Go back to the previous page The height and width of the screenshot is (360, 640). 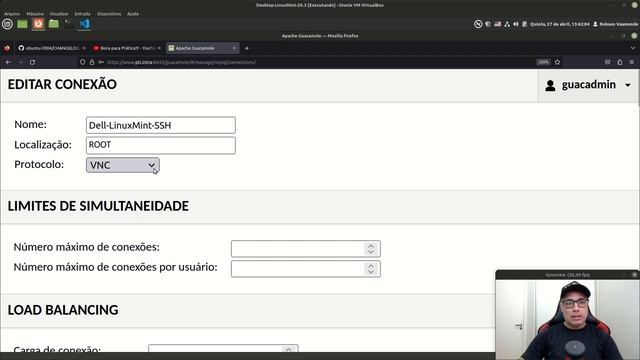pyautogui.click(x=8, y=62)
